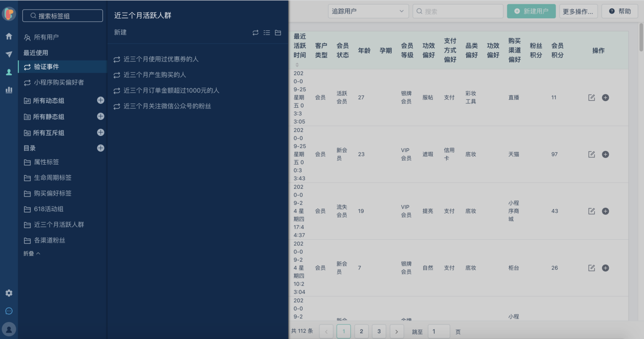Click 新建 in the group panel
This screenshot has height=339, width=644.
pos(120,32)
